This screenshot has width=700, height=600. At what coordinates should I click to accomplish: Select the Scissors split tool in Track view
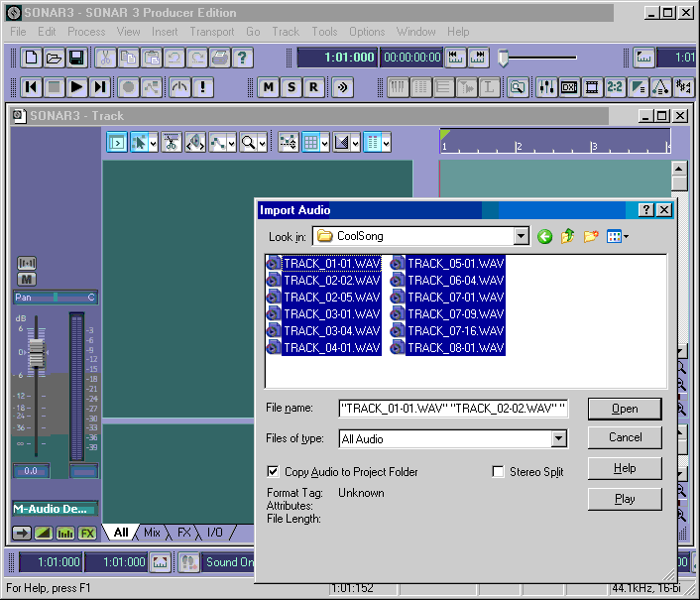click(x=172, y=143)
